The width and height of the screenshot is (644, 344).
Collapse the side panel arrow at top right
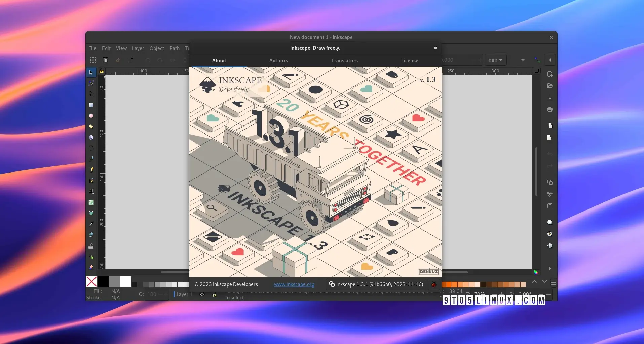pos(550,60)
